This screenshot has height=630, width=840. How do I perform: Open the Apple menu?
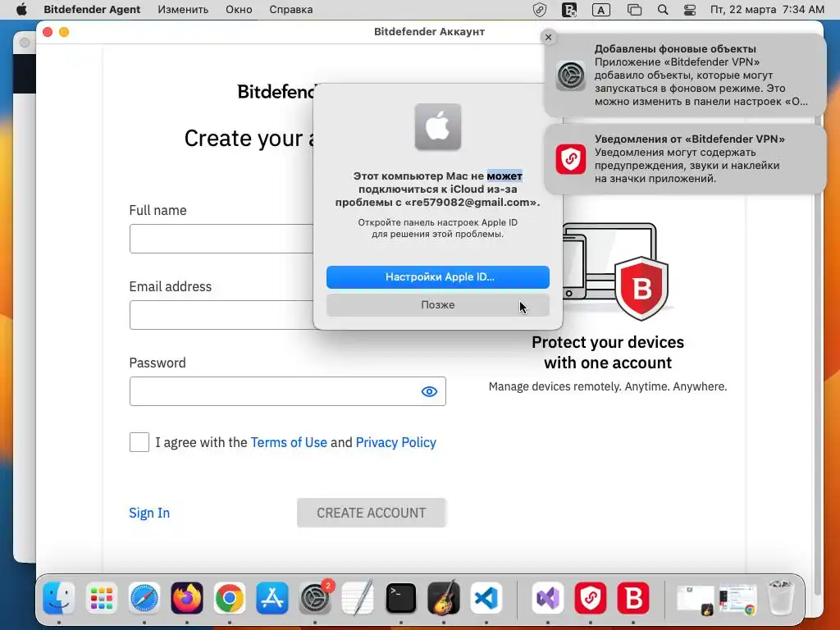[x=21, y=10]
